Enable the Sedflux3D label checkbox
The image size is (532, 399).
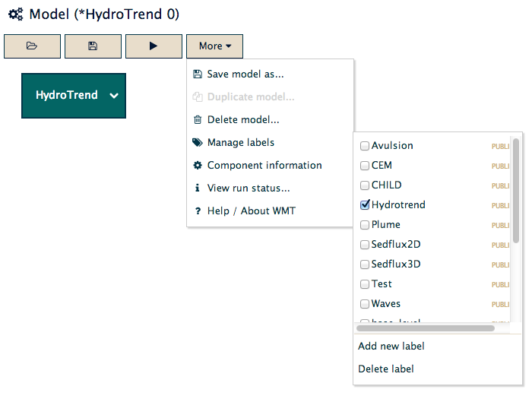tap(365, 264)
